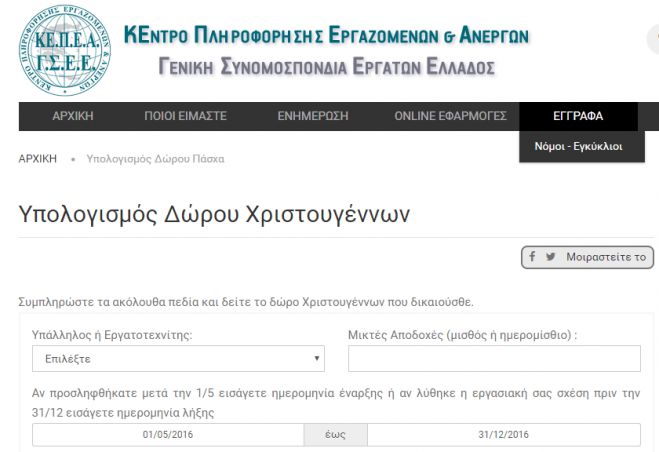Click the Υπολογισμός Δώρου Πάσχα breadcrumb
Viewport: 659px width, 452px height.
(x=155, y=159)
